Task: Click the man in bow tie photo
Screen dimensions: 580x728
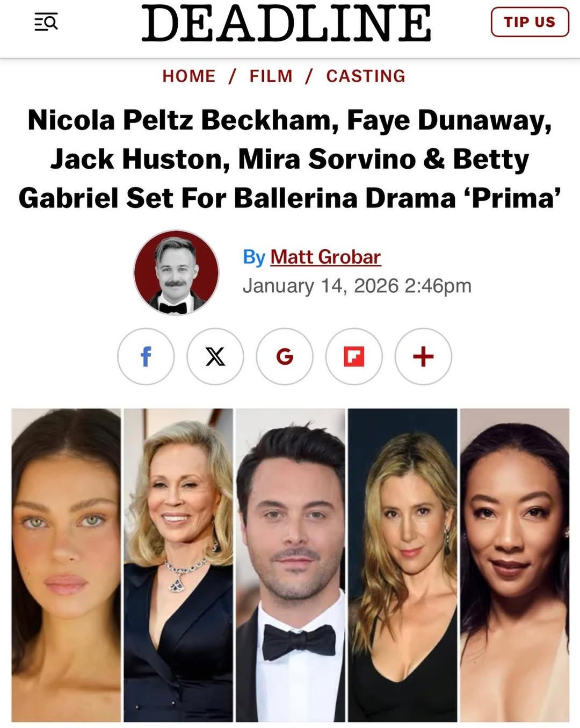Action: click(291, 565)
